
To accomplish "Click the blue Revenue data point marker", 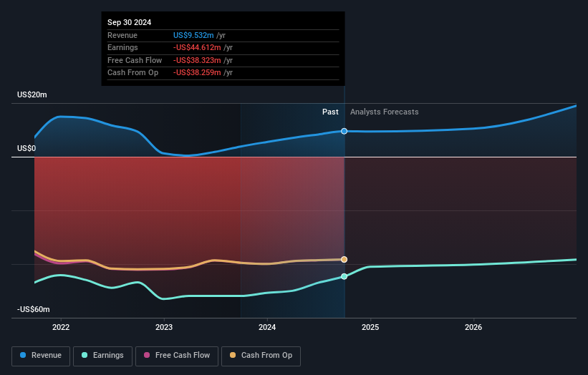I will (344, 131).
